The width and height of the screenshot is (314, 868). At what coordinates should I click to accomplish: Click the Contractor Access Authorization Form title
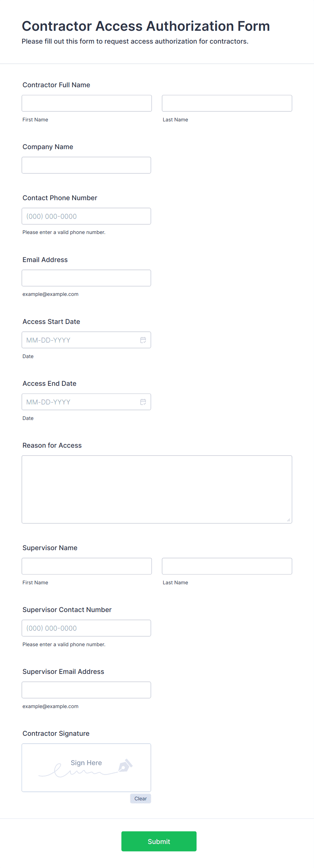[x=146, y=26]
